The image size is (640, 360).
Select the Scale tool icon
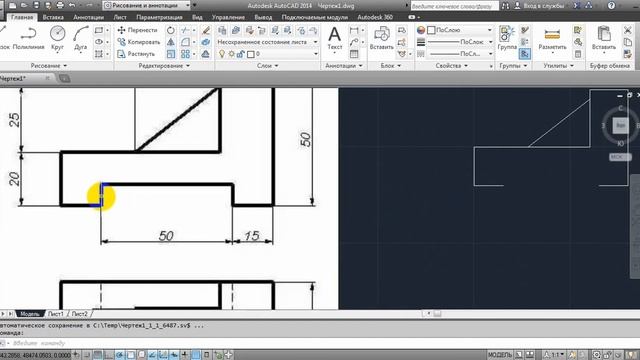click(171, 54)
